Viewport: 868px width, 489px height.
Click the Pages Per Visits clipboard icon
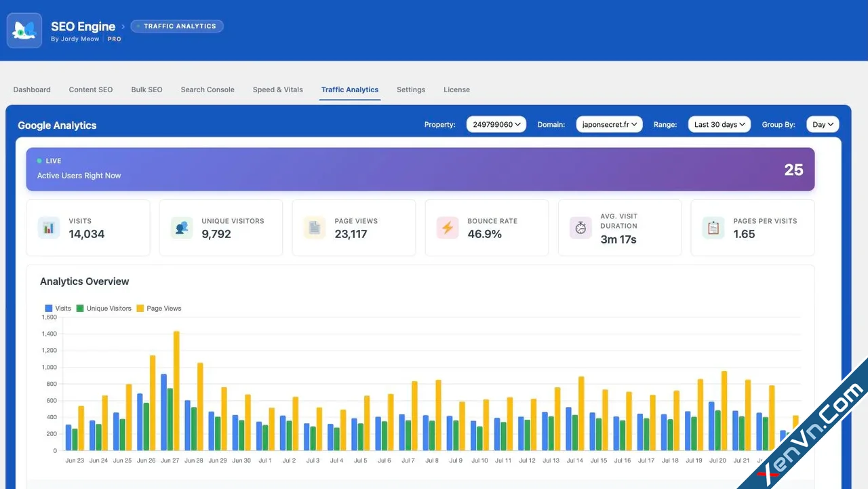(713, 228)
